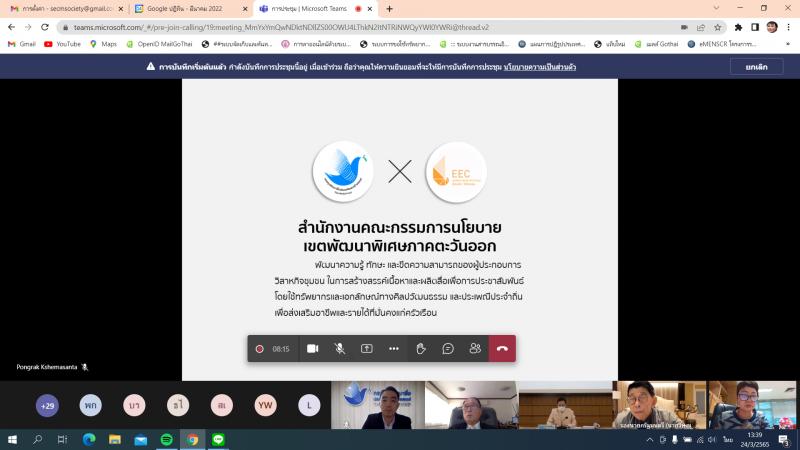Screen dimensions: 800x450
Task: Bookmark this page with star icon
Action: tap(718, 28)
